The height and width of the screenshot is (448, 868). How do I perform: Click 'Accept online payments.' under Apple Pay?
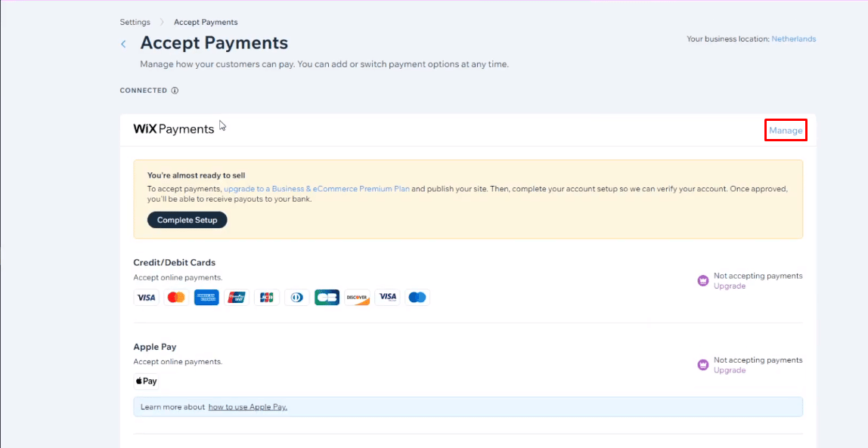[x=178, y=362]
